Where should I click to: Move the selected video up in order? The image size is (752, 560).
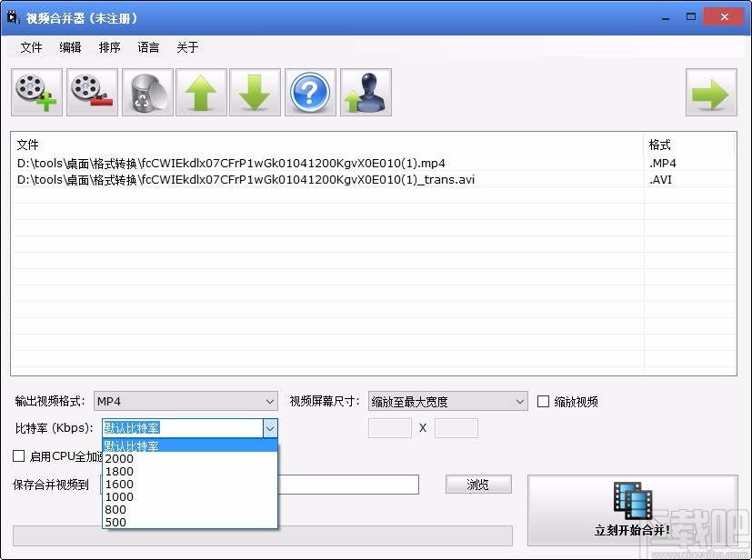[201, 92]
